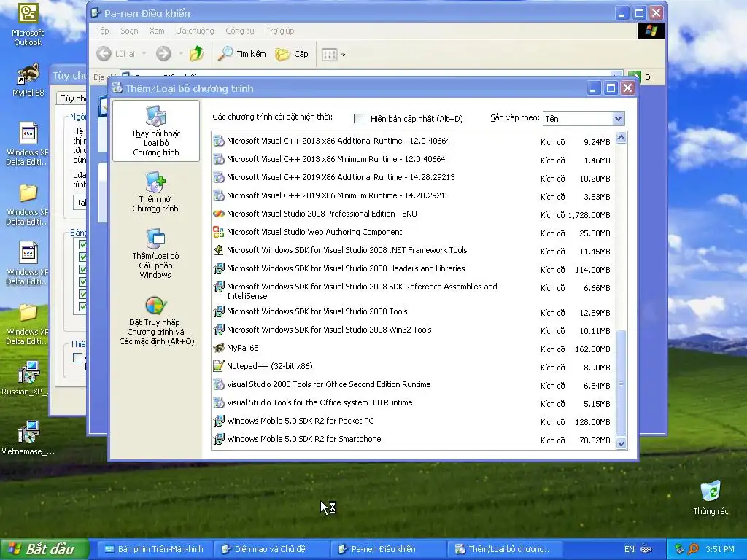Viewport: 747px width, 560px height.
Task: Click Notepad++ (32-bit x86) icon in list
Action: (219, 366)
